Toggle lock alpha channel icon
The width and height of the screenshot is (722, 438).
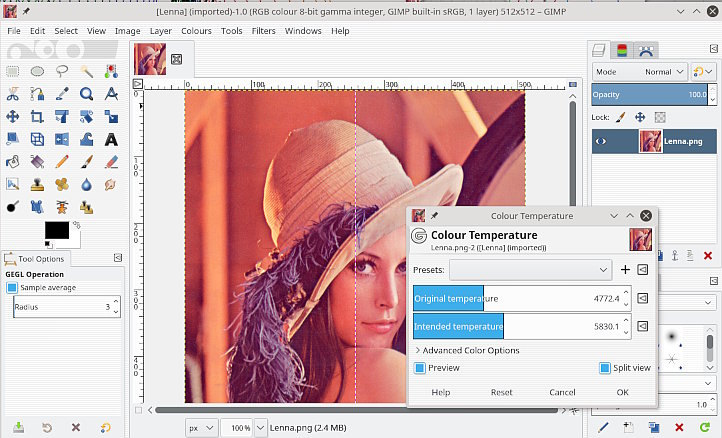660,117
